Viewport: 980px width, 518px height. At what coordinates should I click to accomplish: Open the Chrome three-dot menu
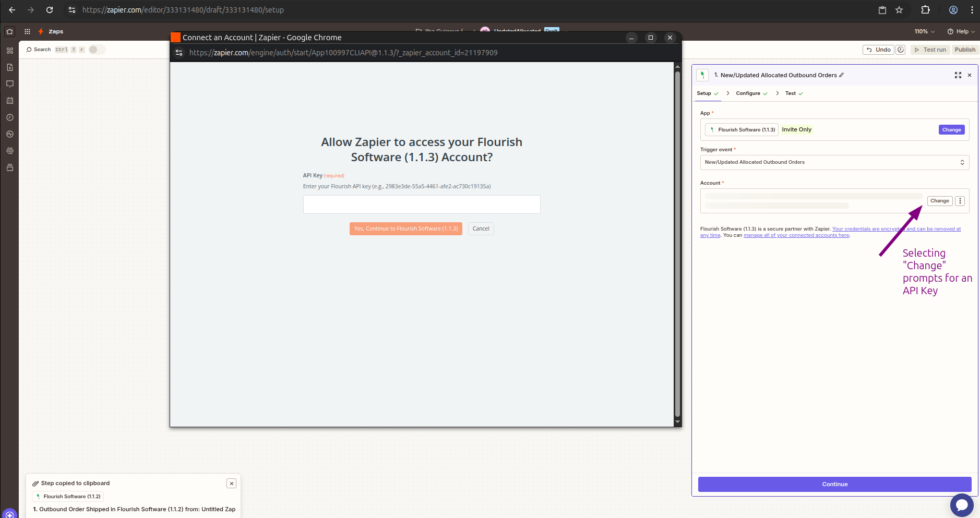coord(972,10)
